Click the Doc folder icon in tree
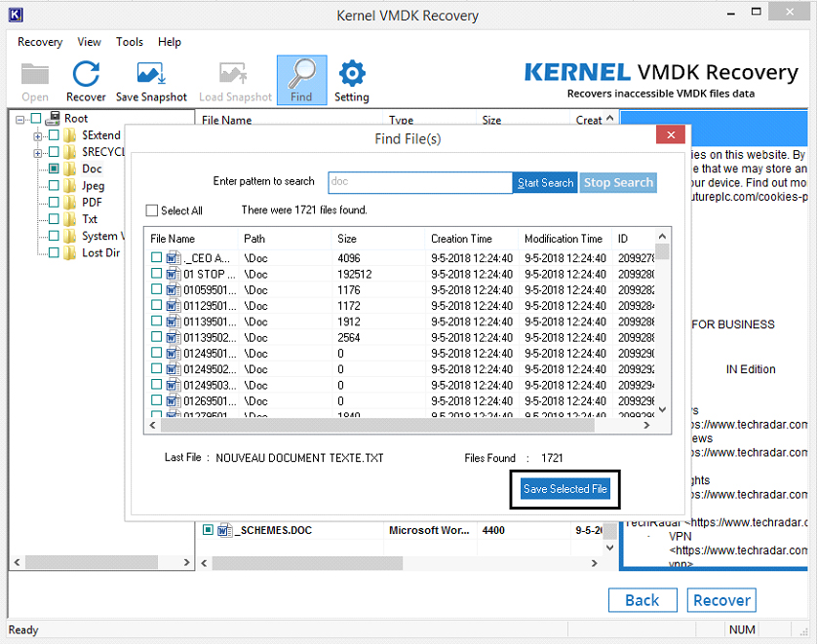 (70, 169)
